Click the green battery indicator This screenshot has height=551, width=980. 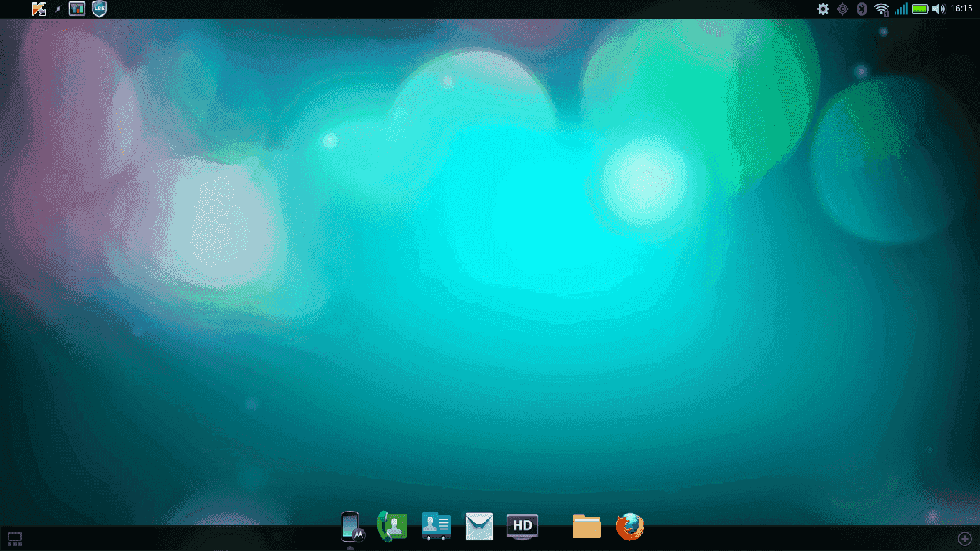point(920,9)
